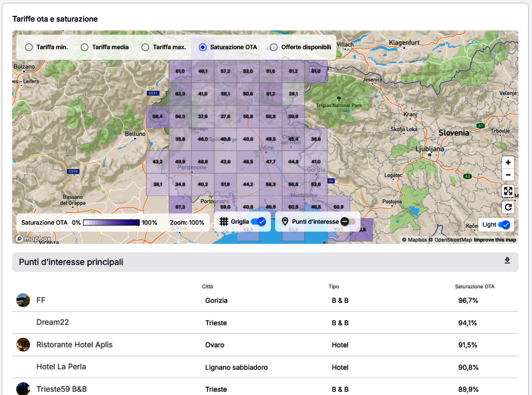532x395 pixels.
Task: Choose the Offerte disponibili radio option
Action: (274, 47)
